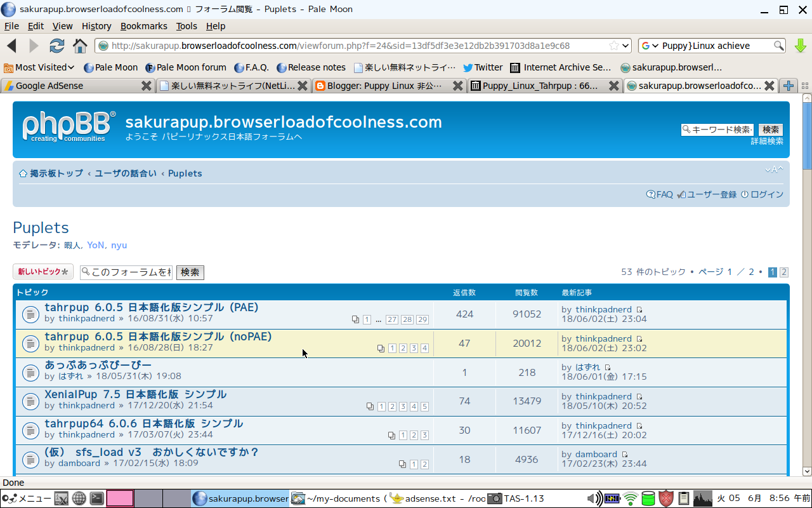Screen dimensions: 812x508
Task: Open moderator YoN profile
Action: tap(96, 245)
